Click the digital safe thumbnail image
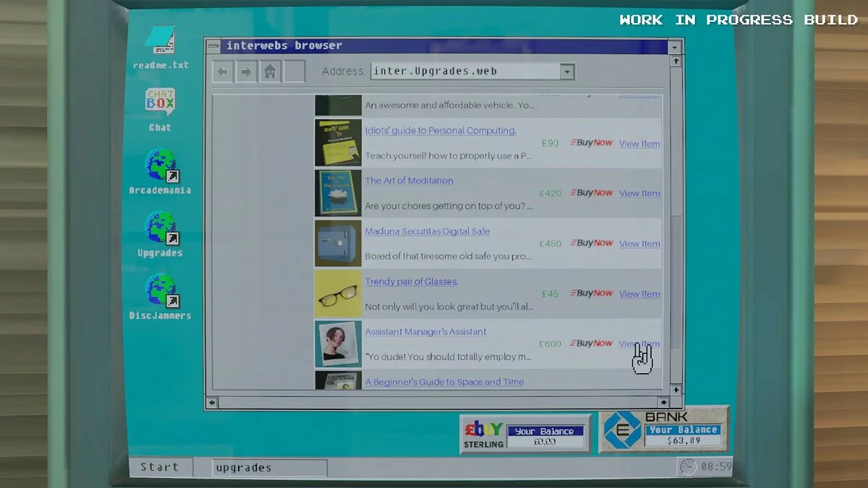 [x=338, y=243]
